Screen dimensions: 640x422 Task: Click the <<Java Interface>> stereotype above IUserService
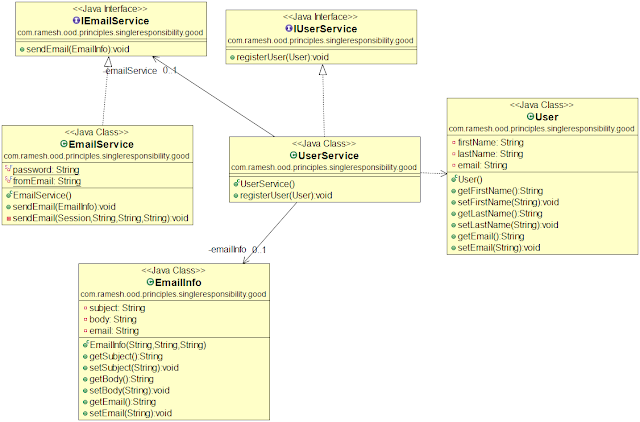click(320, 17)
